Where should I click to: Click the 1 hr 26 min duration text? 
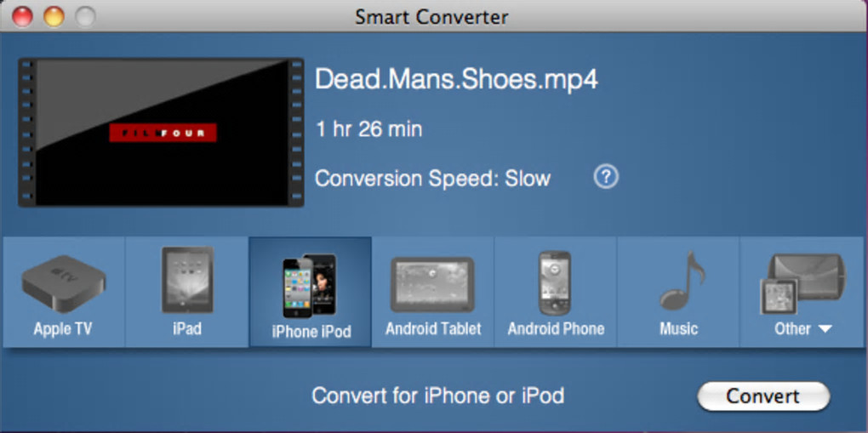point(368,129)
